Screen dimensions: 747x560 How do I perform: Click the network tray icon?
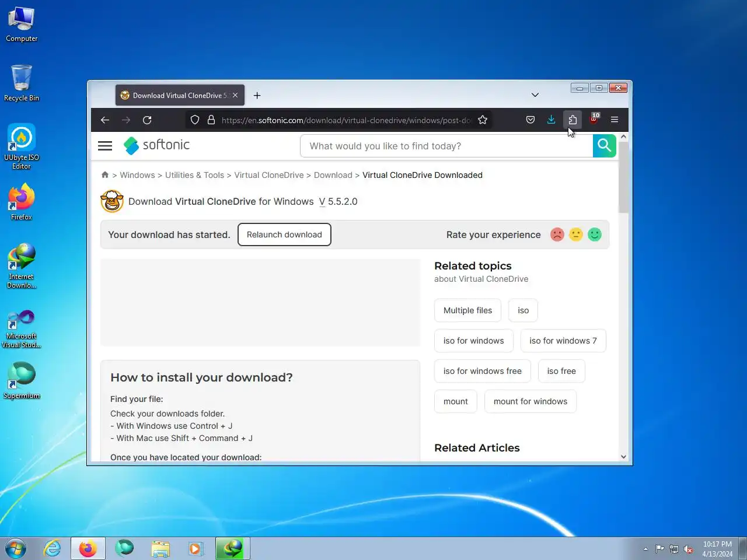[x=674, y=549]
